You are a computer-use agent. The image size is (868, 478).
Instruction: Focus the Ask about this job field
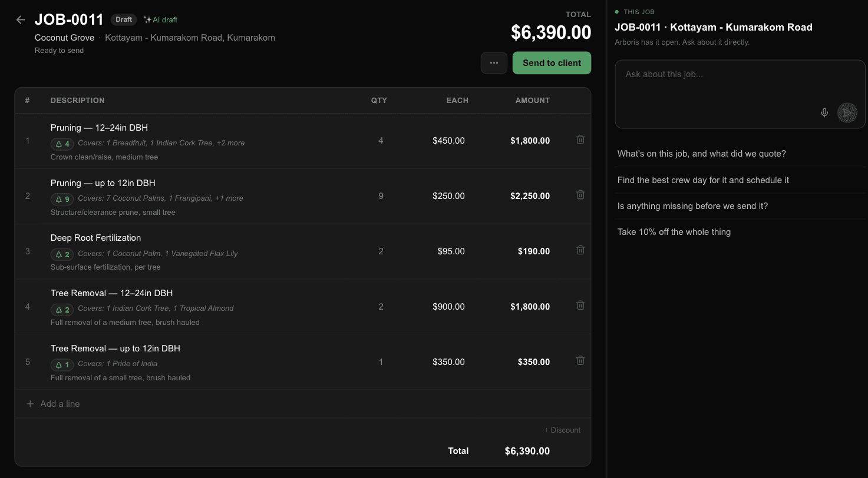740,94
